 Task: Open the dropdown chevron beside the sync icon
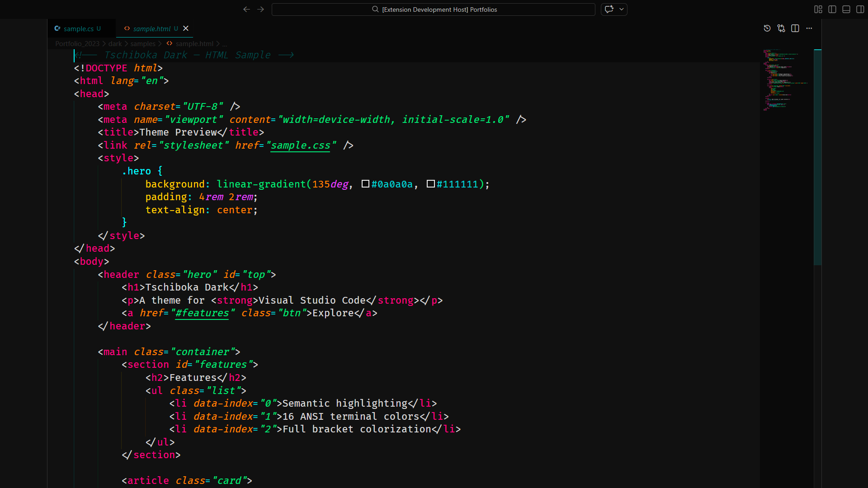point(622,9)
